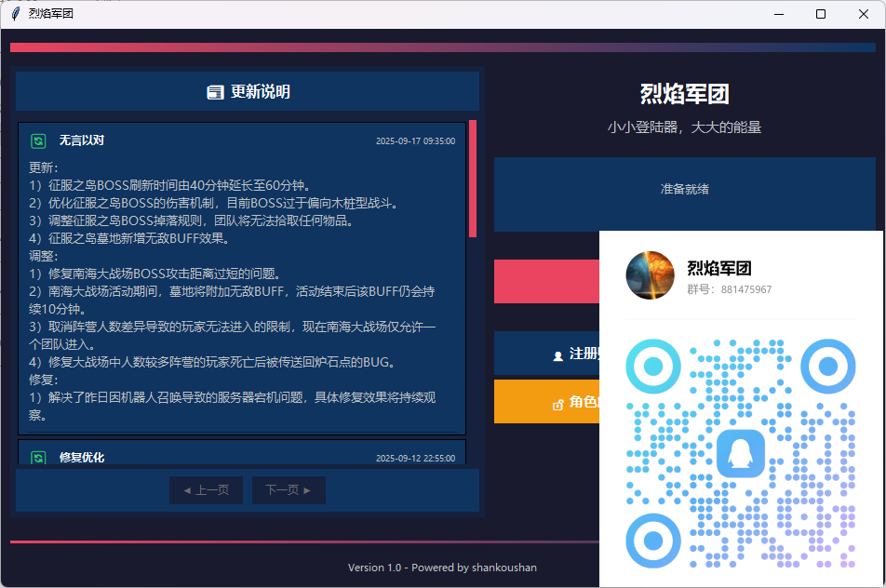This screenshot has height=588, width=886.
Task: Click the line 调整征服之岛BOSS掉落规则
Action: [193, 220]
